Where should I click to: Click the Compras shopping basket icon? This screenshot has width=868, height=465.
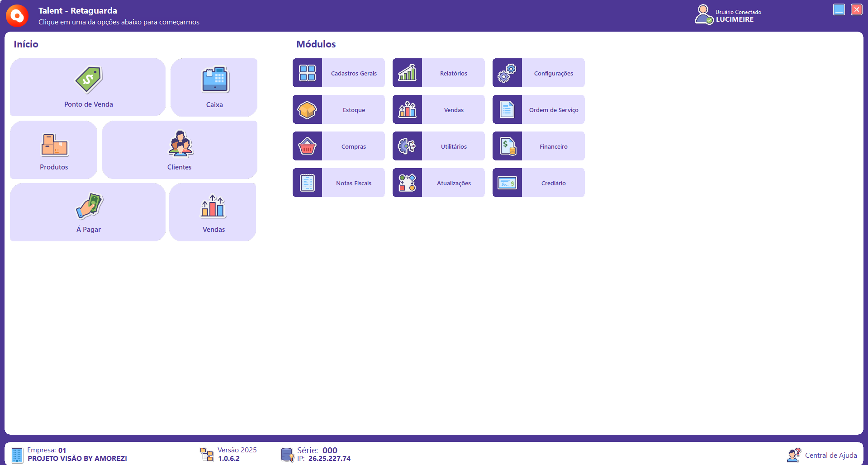point(307,146)
